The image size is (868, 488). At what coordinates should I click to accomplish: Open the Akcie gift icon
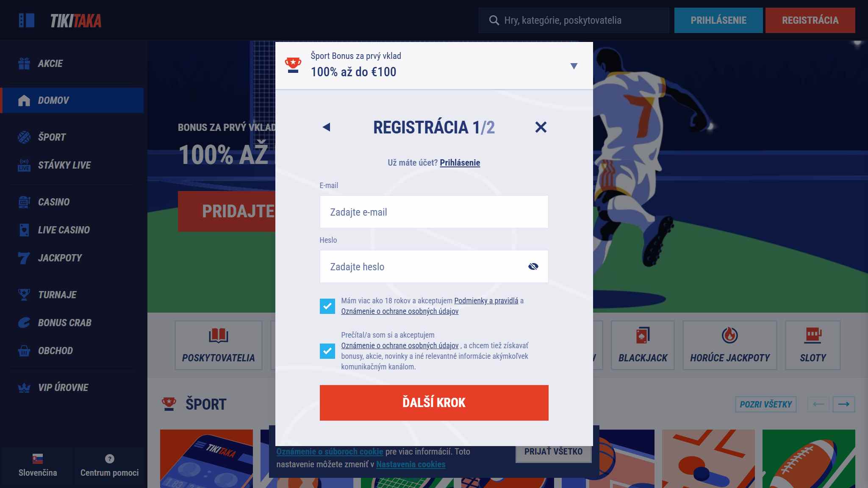tap(24, 64)
